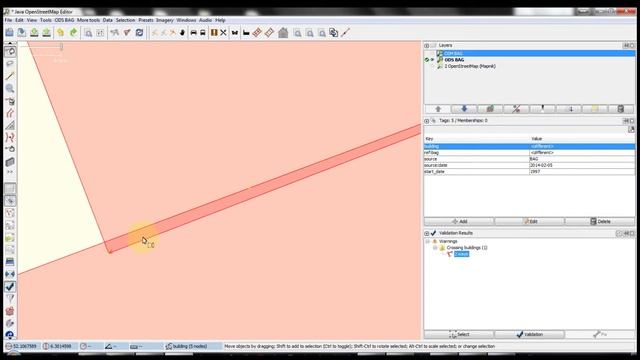Select the highlighted top layer in Layers list
640x360 pixels.
click(529, 53)
